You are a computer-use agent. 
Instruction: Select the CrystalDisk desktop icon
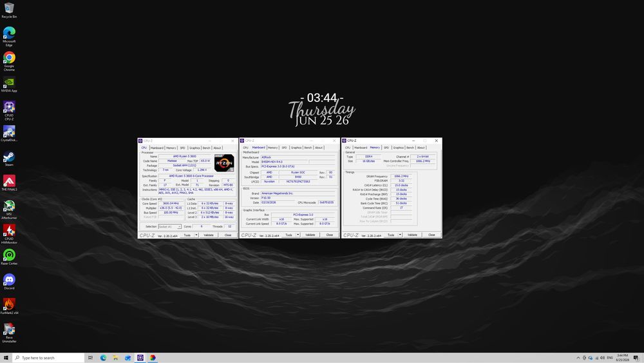9,133
